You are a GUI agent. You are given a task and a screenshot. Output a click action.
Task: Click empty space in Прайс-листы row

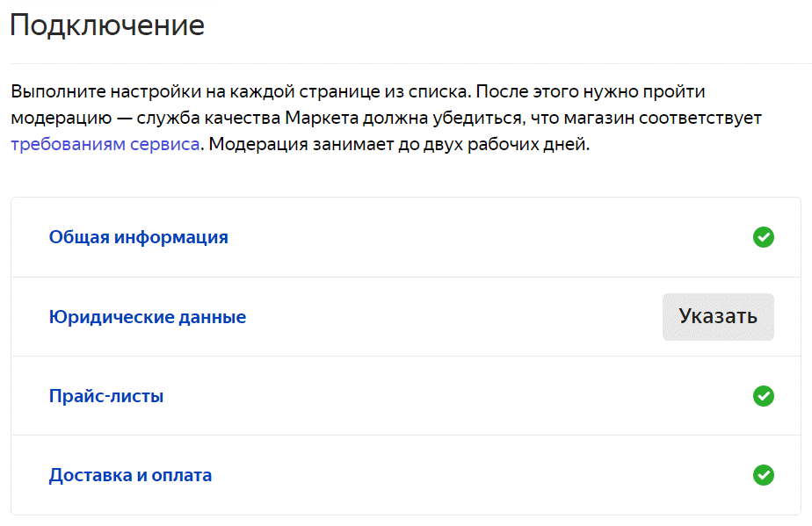(456, 396)
